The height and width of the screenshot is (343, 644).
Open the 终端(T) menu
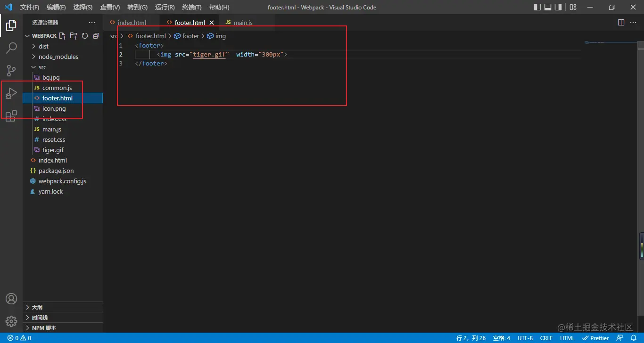click(x=191, y=7)
